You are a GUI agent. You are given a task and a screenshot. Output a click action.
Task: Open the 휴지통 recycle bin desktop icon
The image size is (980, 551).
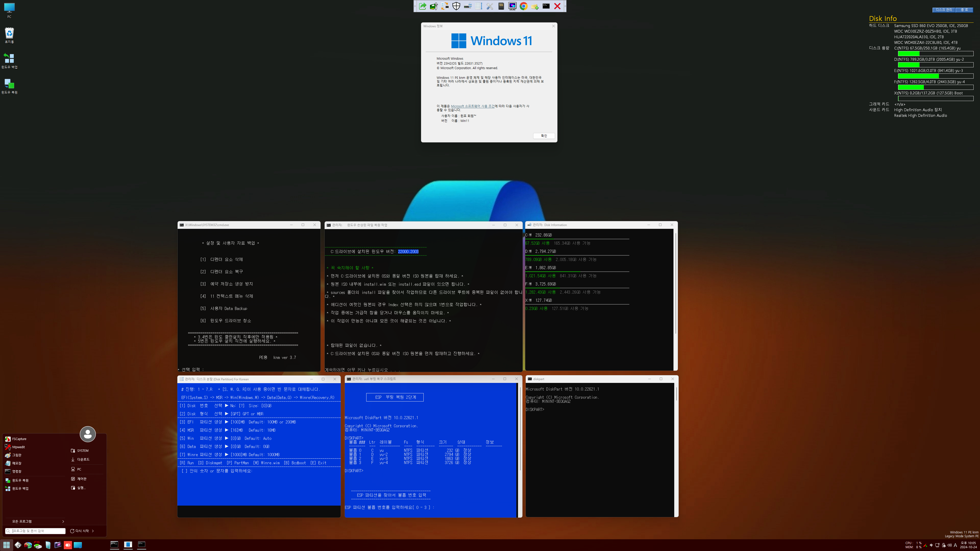[9, 35]
